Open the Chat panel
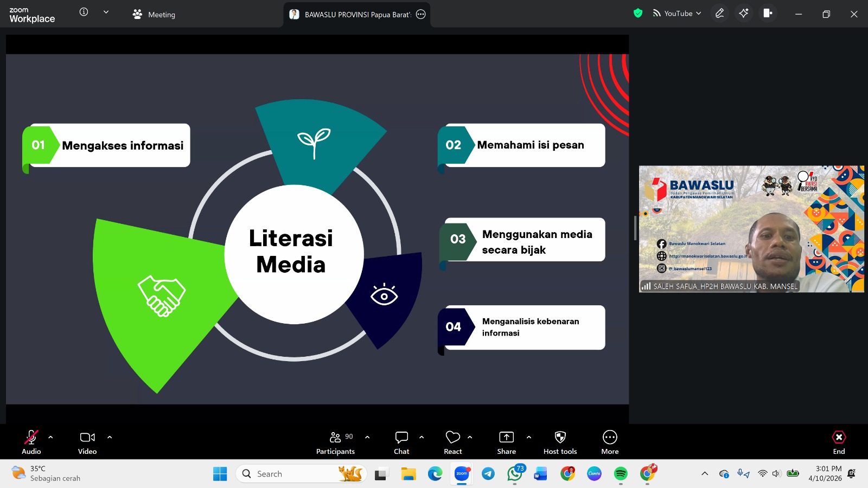The image size is (868, 488). [401, 442]
